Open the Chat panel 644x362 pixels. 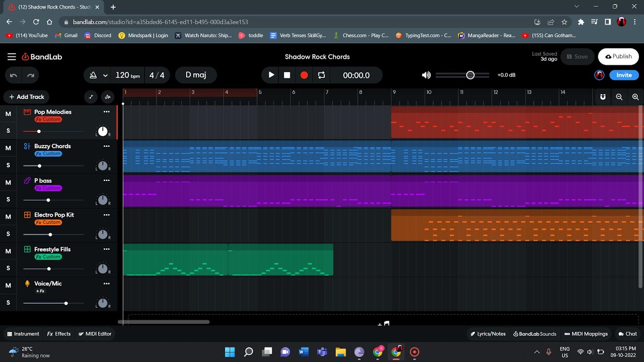coord(627,334)
